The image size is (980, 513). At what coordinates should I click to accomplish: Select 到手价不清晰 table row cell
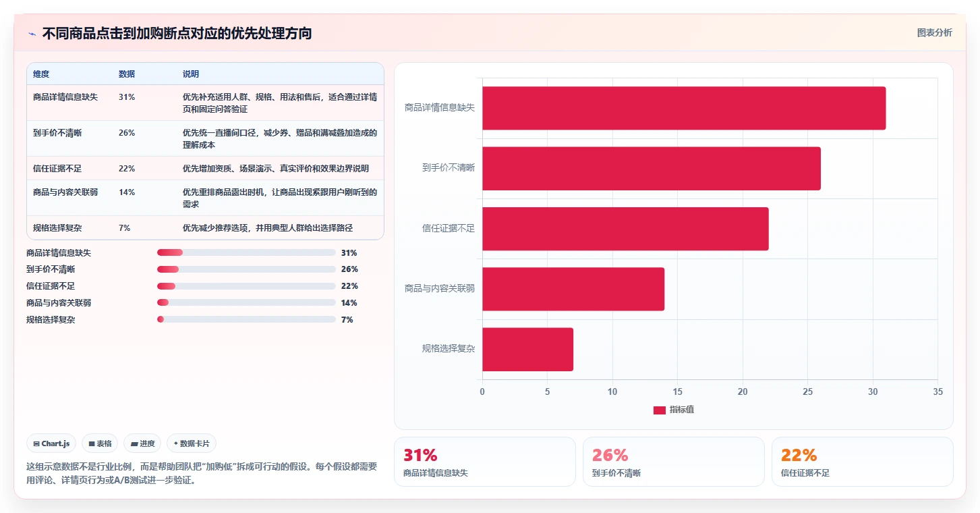pos(57,133)
